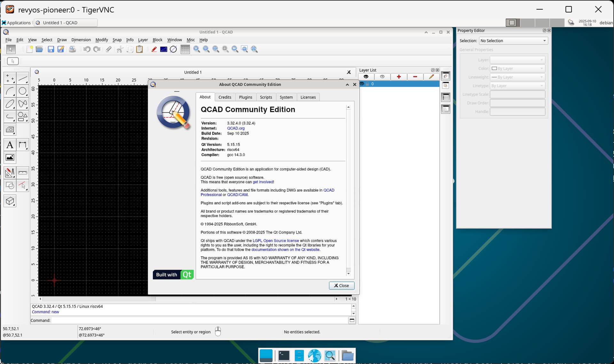Click the Save file icon
Screen dimensions: 614x364
[x=51, y=49]
